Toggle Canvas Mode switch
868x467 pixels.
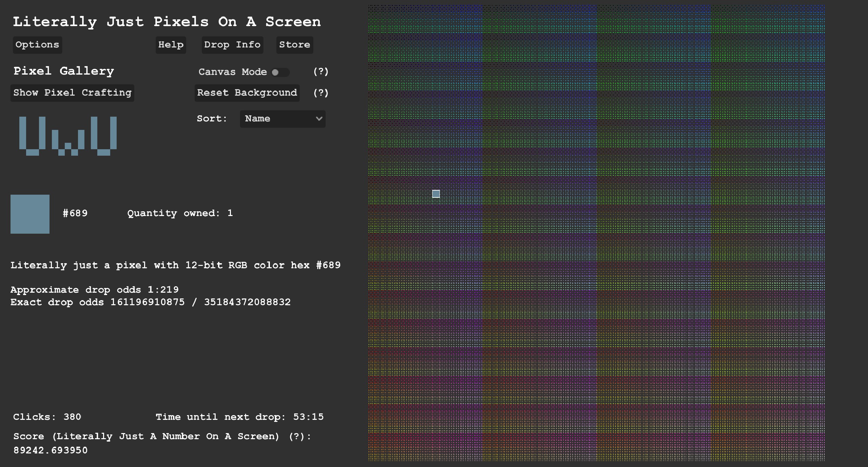[280, 72]
